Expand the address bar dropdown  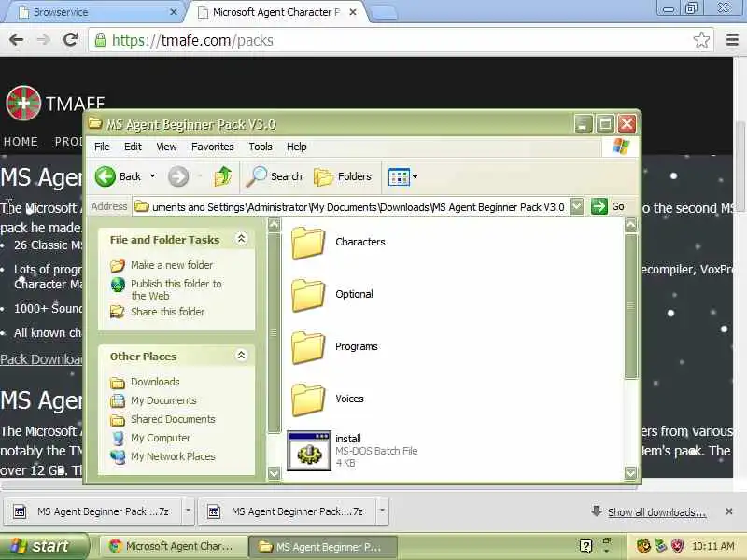[576, 206]
